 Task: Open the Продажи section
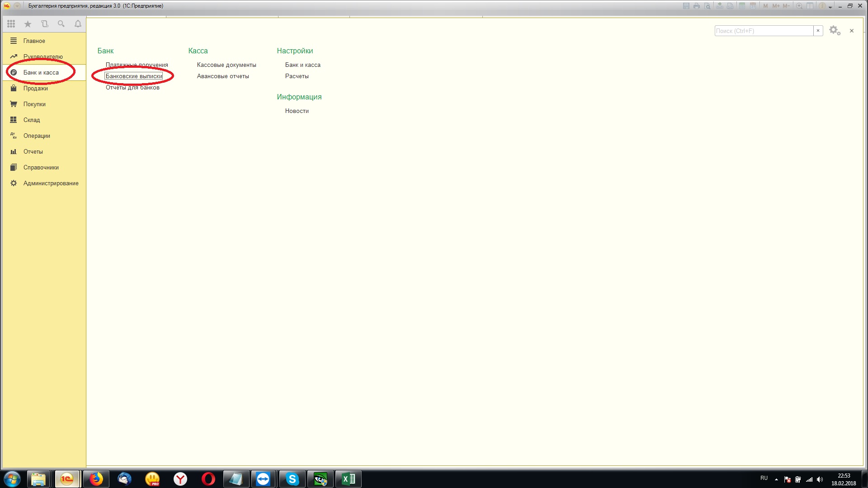[35, 88]
